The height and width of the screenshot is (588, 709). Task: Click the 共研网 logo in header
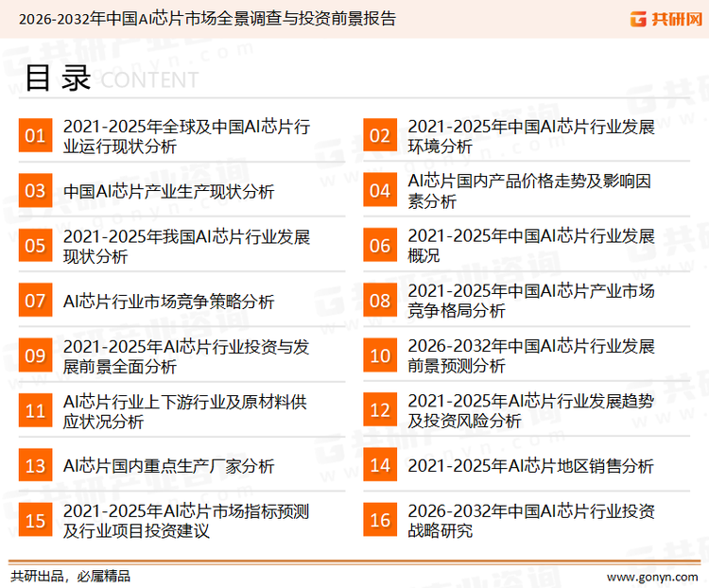[x=666, y=19]
